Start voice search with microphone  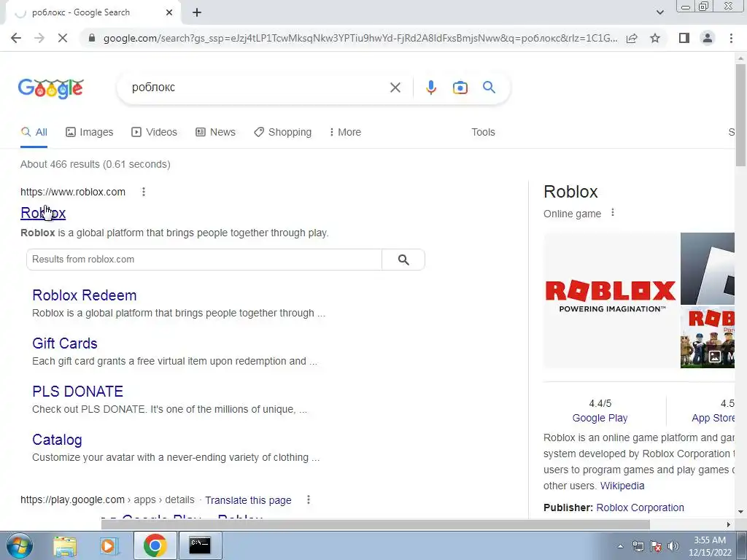(x=430, y=87)
